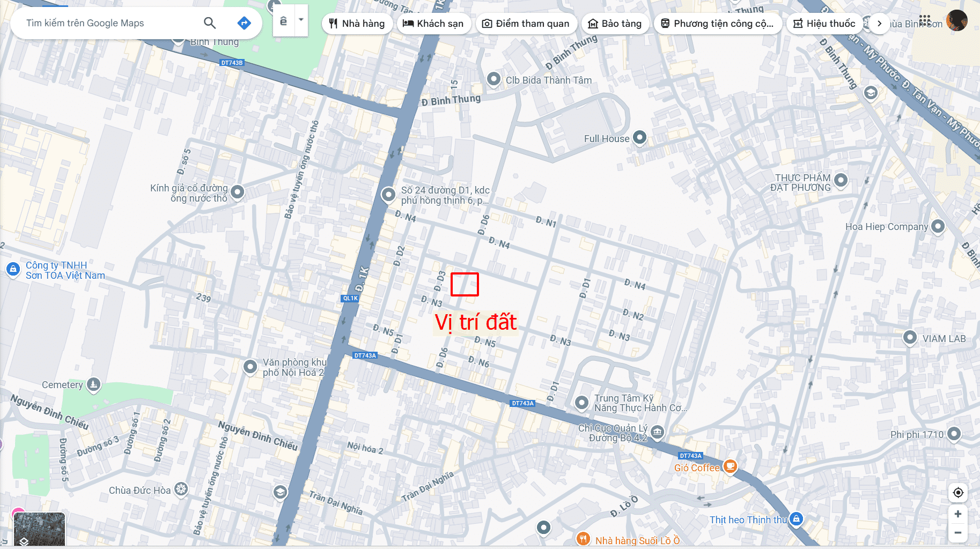Expand more categories with the right chevron

coord(879,24)
